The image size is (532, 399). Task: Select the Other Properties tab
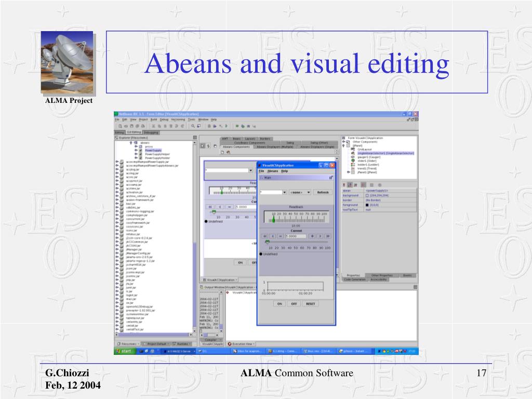point(382,275)
